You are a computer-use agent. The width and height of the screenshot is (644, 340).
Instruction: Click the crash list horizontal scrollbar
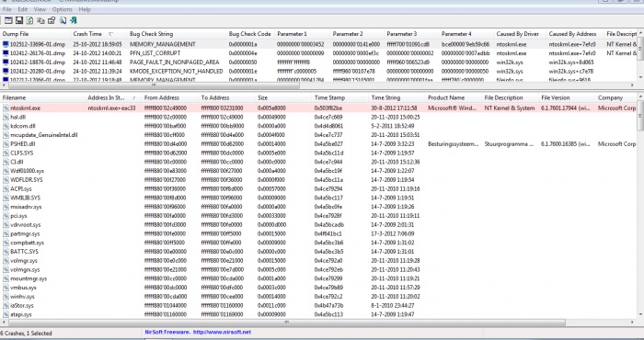(154, 85)
